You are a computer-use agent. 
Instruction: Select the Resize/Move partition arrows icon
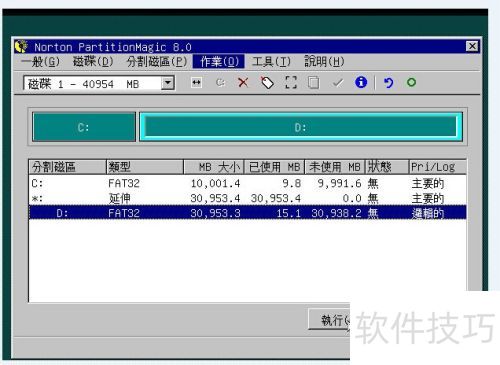tap(196, 82)
